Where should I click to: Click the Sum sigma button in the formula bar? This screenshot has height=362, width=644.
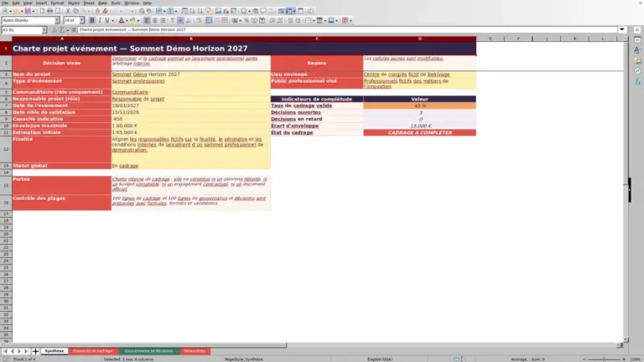pos(62,30)
